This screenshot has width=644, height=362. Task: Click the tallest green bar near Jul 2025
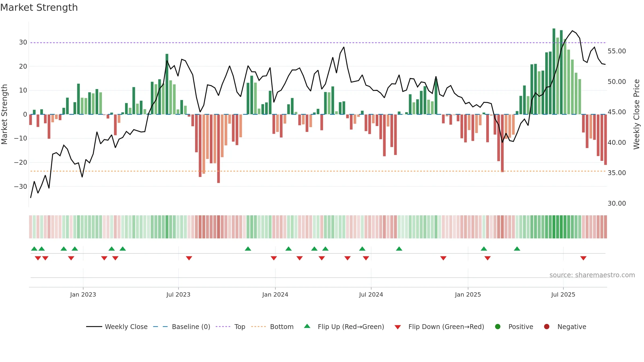tap(554, 71)
